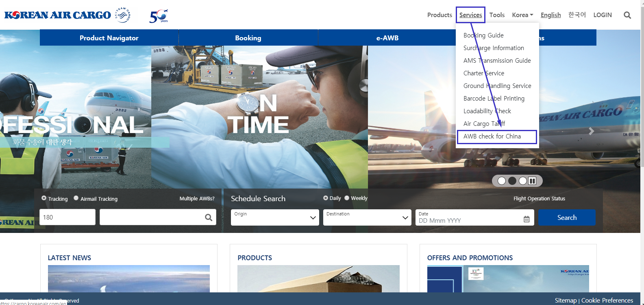Click the AWB tracking search magnifier

(209, 217)
